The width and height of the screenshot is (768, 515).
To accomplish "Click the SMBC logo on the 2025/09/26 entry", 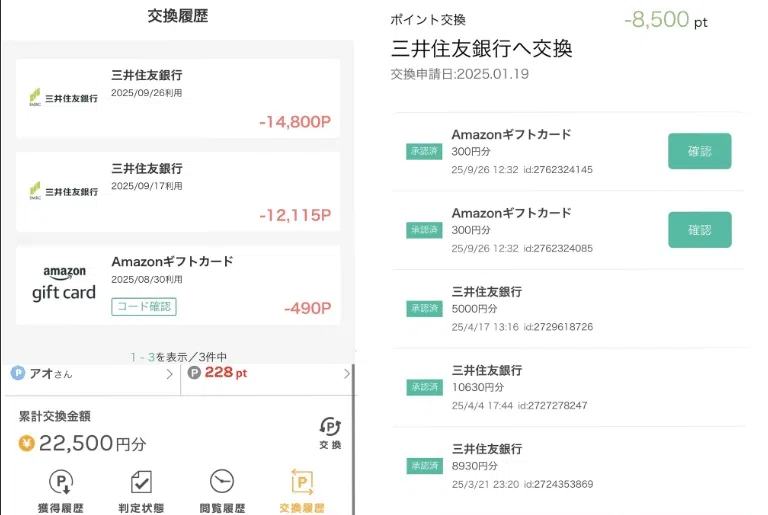I will [x=63, y=98].
